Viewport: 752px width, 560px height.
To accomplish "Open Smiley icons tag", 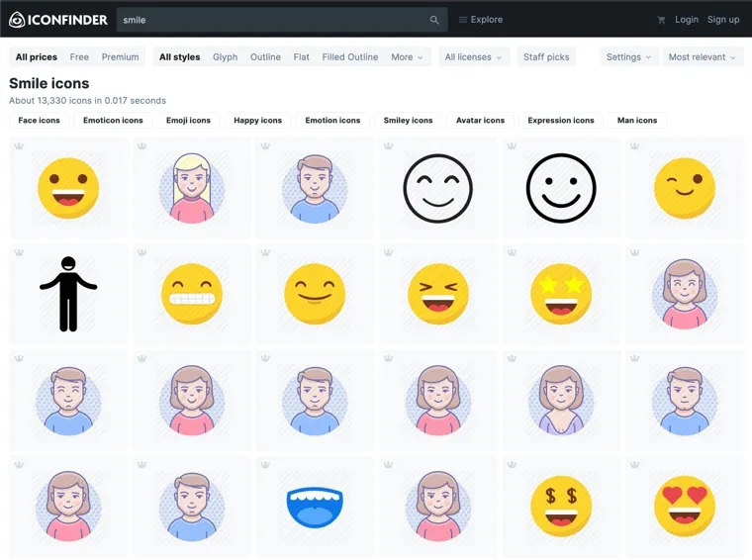I will (x=408, y=121).
